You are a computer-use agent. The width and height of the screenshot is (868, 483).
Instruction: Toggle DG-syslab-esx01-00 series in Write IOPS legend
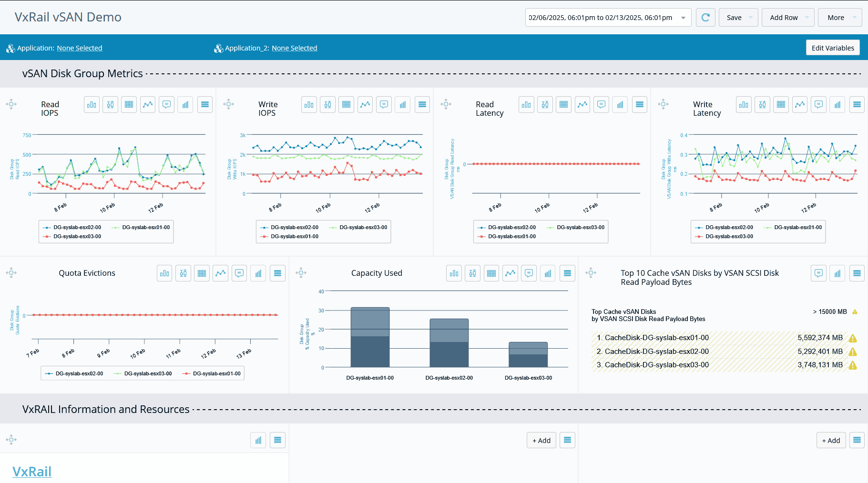coord(289,237)
